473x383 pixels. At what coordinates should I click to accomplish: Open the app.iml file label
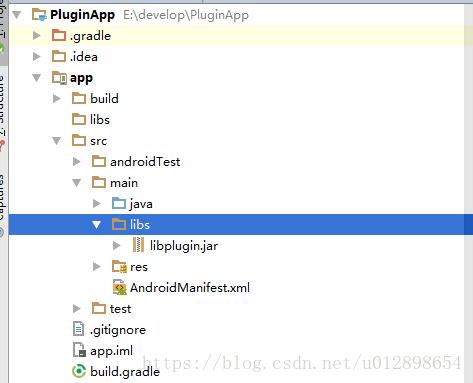112,351
